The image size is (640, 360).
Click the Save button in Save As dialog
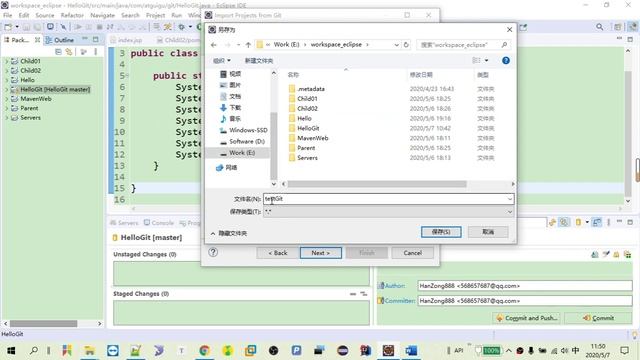tap(441, 232)
